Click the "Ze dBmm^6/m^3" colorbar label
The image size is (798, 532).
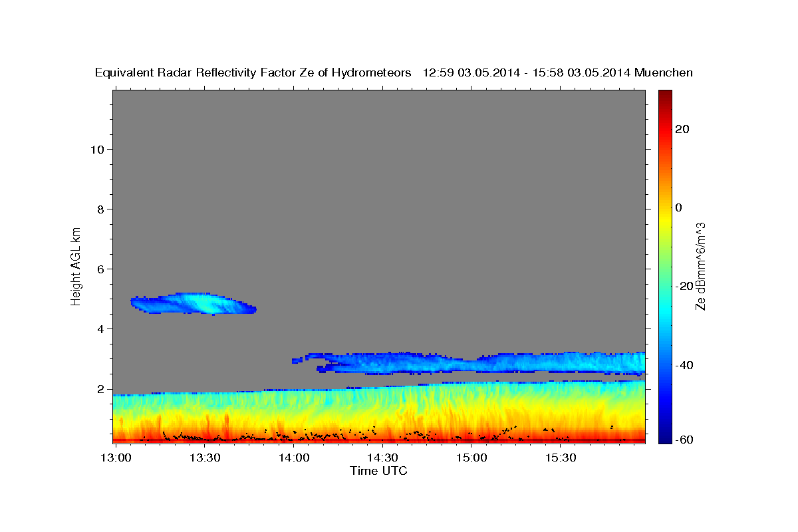700,266
